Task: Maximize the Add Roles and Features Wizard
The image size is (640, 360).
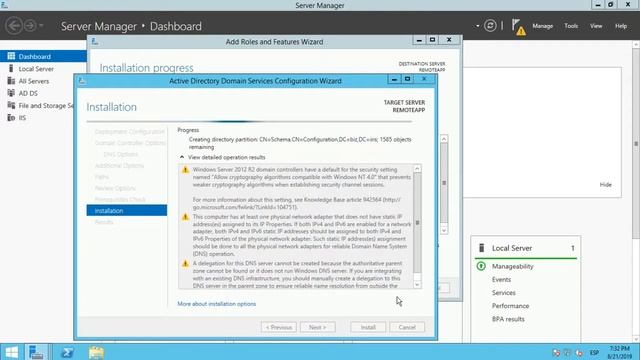Action: (x=432, y=40)
